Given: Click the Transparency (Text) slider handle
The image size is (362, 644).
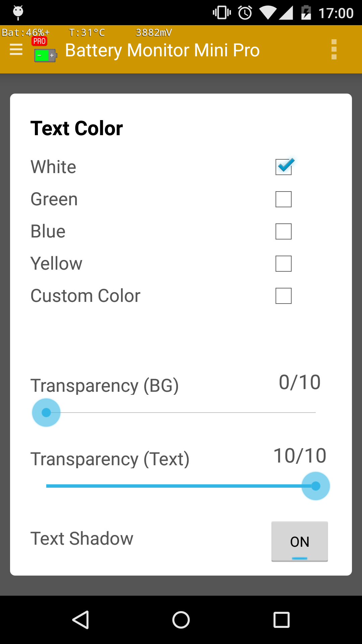Looking at the screenshot, I should [x=316, y=486].
